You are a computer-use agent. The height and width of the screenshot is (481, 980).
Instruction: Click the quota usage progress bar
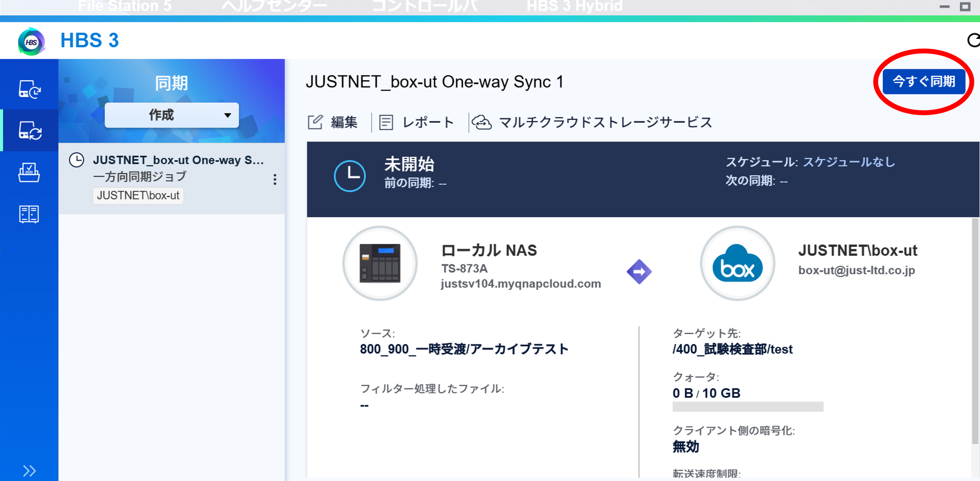coord(748,406)
